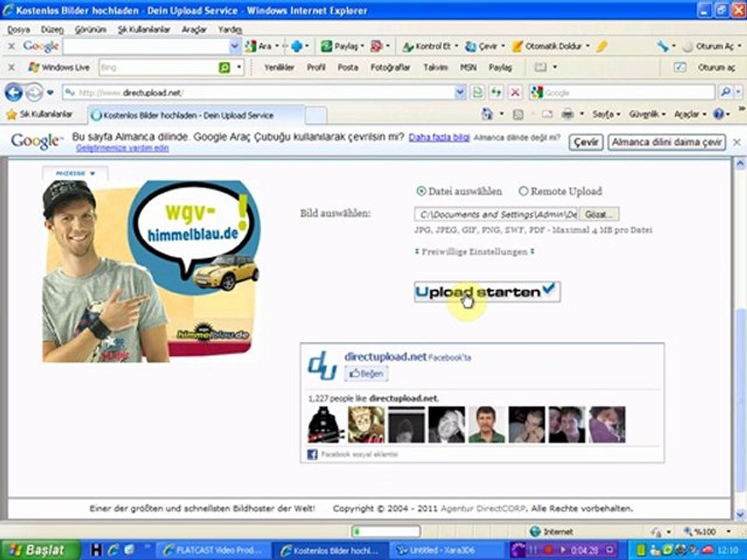Viewport: 747px width, 560px height.
Task: Click the search magnifier next to the Google box
Action: click(725, 92)
